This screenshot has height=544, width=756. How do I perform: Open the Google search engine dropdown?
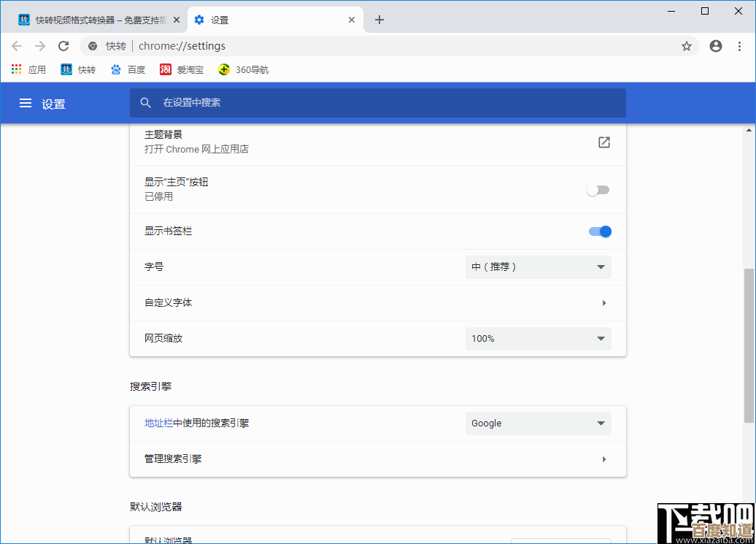click(538, 423)
